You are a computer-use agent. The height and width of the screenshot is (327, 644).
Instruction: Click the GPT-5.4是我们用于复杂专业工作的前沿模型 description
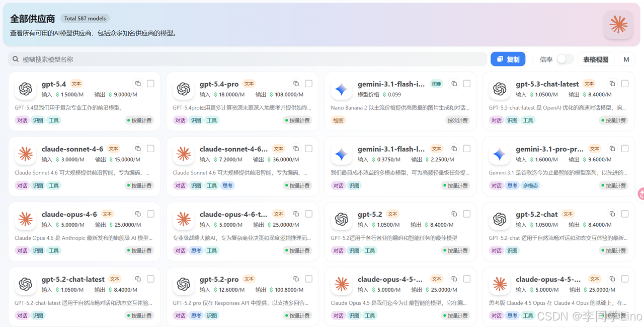click(69, 107)
